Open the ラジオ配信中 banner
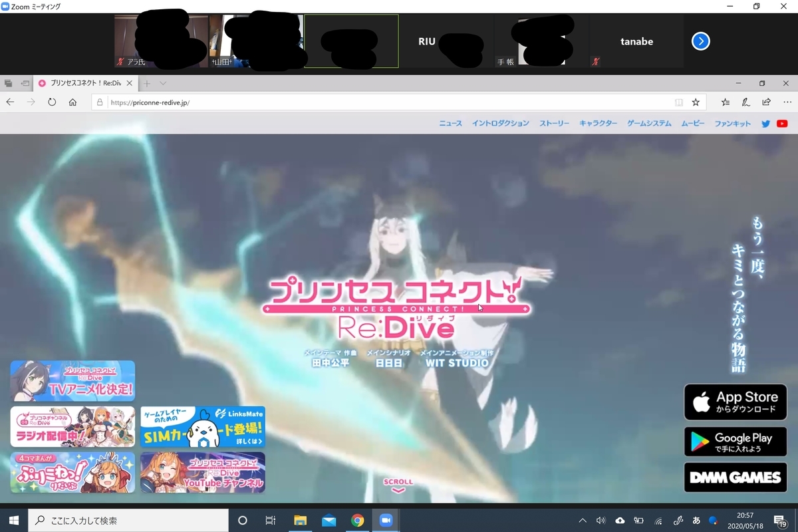Viewport: 798px width, 532px height. (x=72, y=426)
